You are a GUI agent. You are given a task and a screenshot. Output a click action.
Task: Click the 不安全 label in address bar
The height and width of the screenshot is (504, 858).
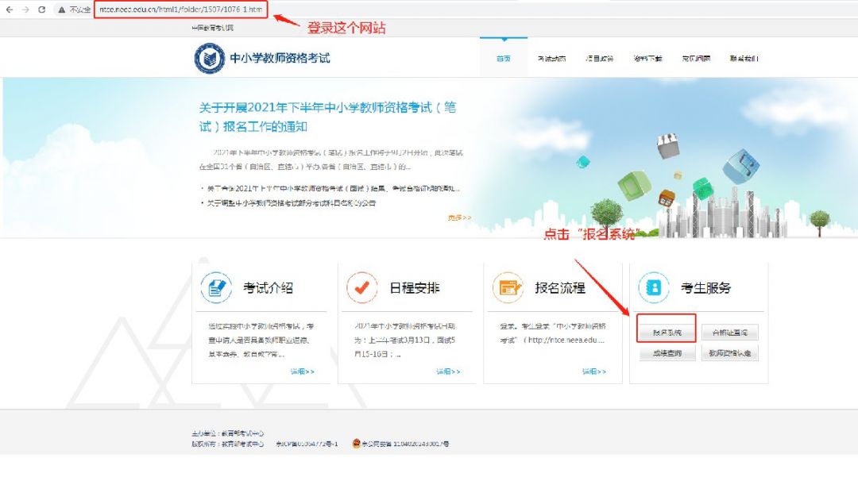pyautogui.click(x=80, y=10)
